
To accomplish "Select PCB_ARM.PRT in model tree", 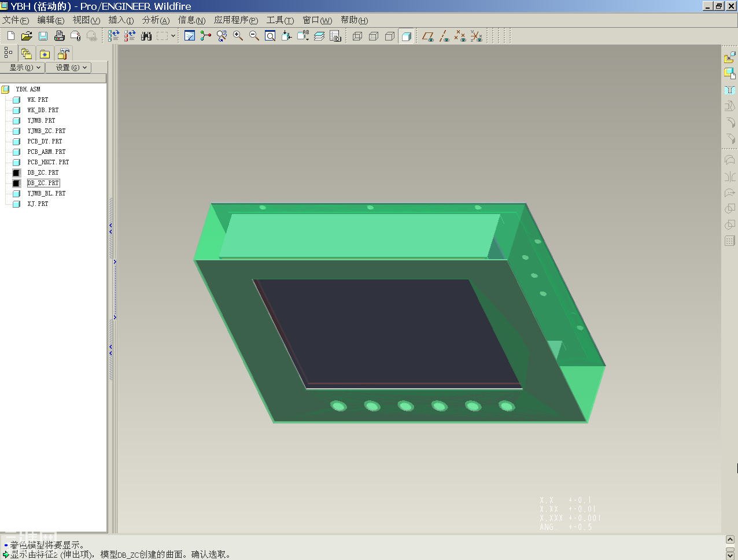I will point(46,152).
